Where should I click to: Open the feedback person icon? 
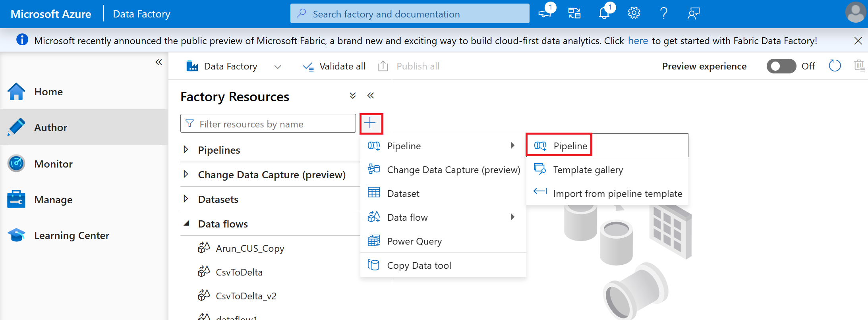pyautogui.click(x=694, y=13)
